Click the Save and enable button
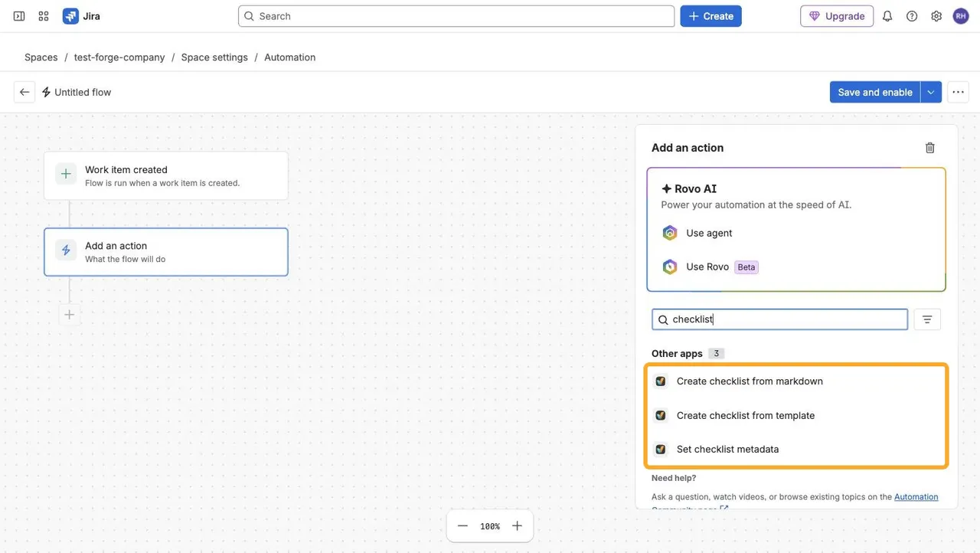980x553 pixels. click(875, 92)
